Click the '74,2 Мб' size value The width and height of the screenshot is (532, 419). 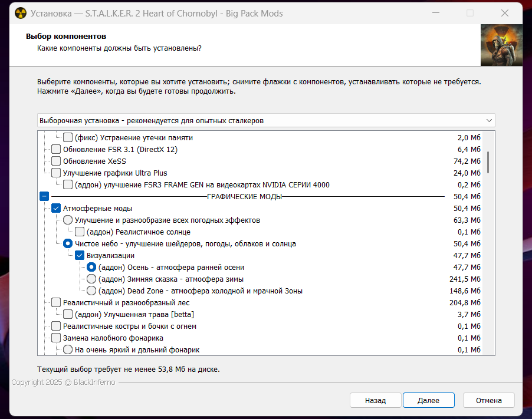coord(467,161)
